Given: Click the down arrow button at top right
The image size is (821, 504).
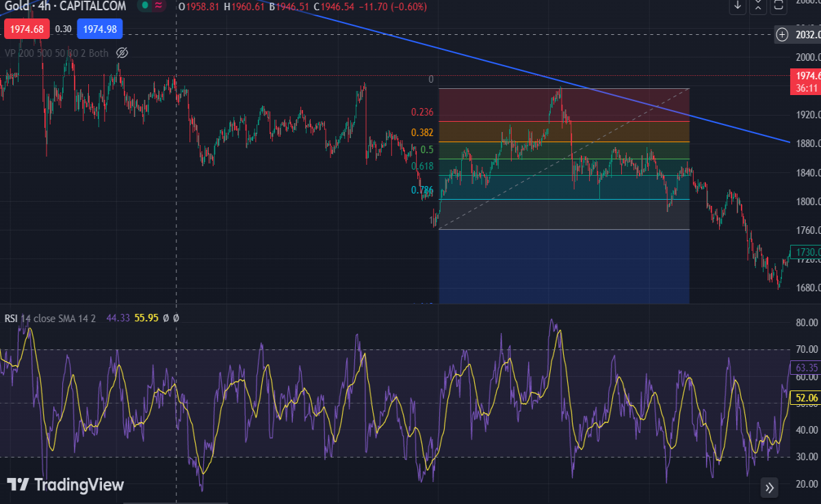Looking at the screenshot, I should pos(738,5).
